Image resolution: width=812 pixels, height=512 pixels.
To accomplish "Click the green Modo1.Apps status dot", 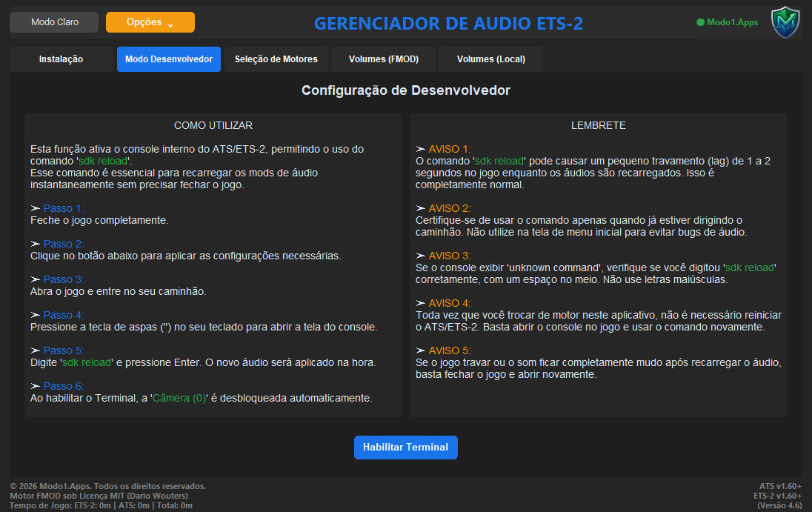I will [x=700, y=22].
